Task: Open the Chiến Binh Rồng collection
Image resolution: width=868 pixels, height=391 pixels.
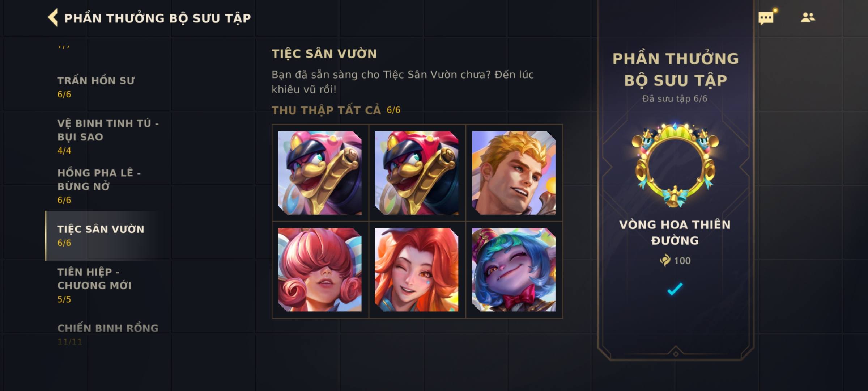Action: [108, 335]
